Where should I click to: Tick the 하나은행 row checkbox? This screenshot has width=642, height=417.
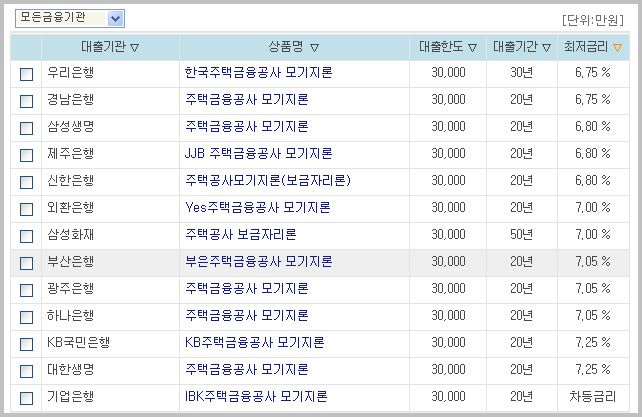(27, 317)
